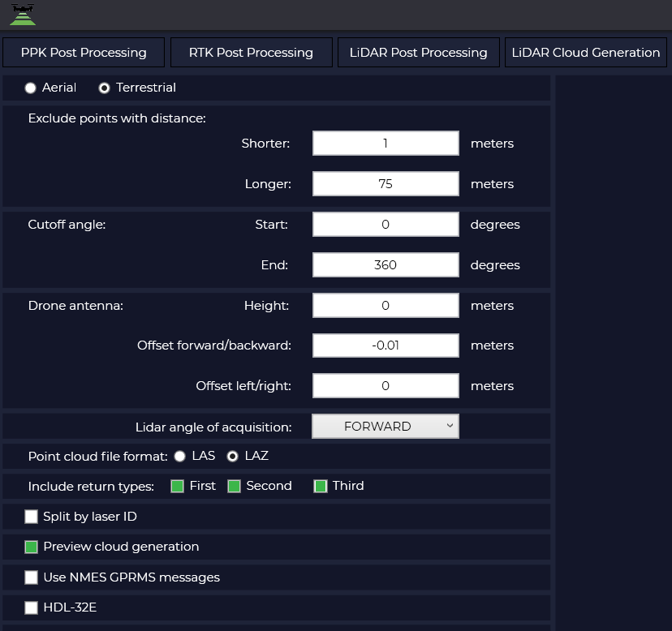Image resolution: width=672 pixels, height=631 pixels.
Task: Click the 'Include return types:' label
Action: (91, 486)
